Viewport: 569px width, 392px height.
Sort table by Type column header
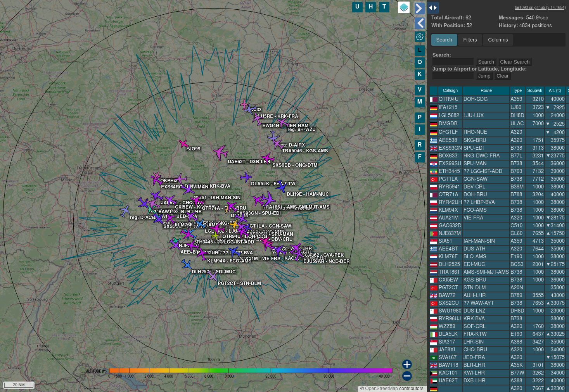click(x=517, y=91)
